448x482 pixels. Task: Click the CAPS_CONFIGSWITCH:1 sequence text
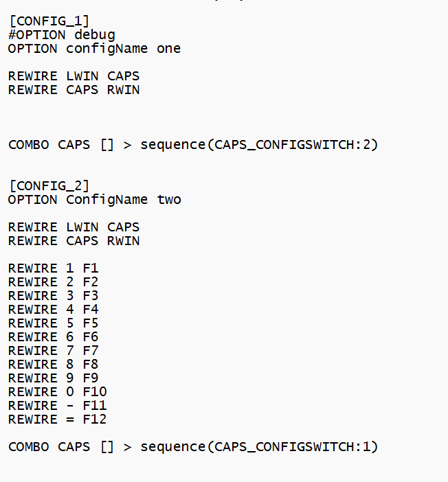coord(295,446)
